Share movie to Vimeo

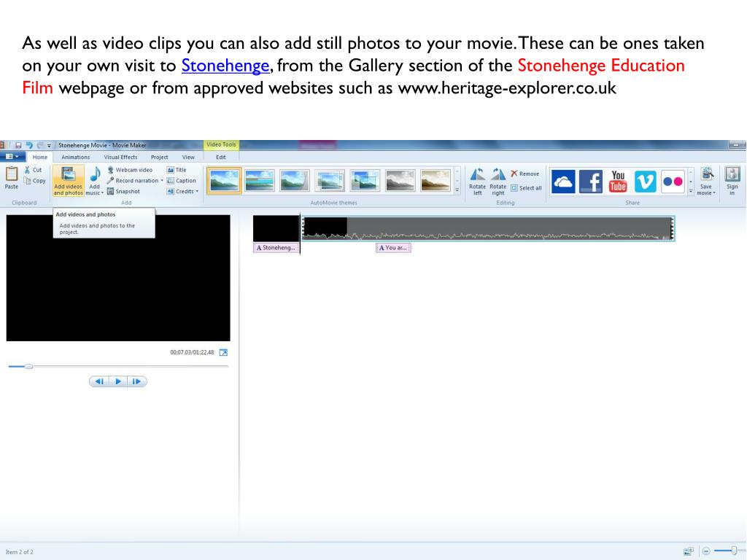(645, 182)
